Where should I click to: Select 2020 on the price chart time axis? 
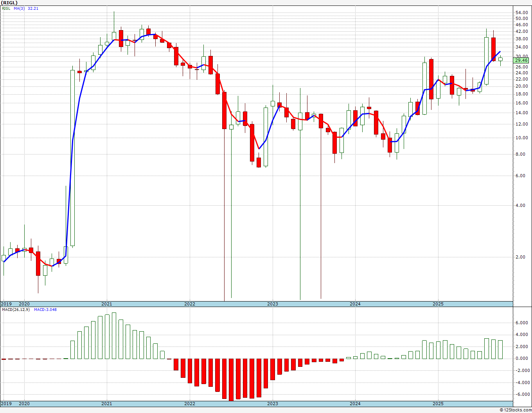click(x=24, y=304)
